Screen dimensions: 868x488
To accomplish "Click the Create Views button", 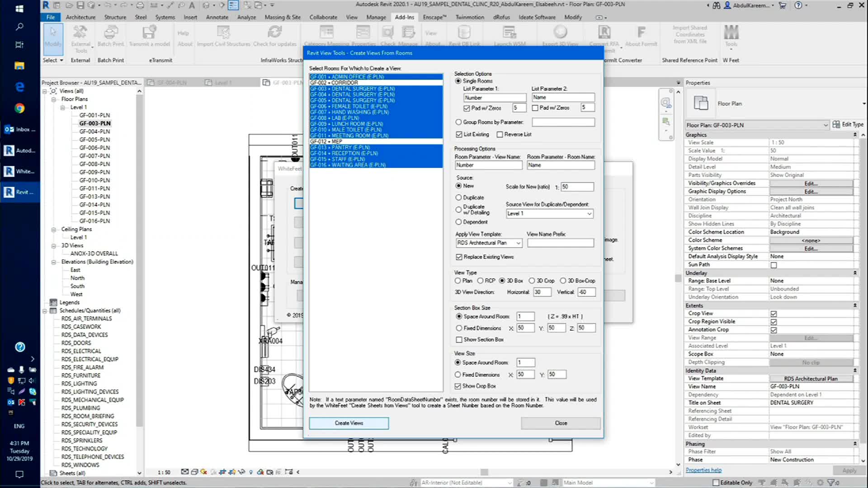I will (349, 423).
